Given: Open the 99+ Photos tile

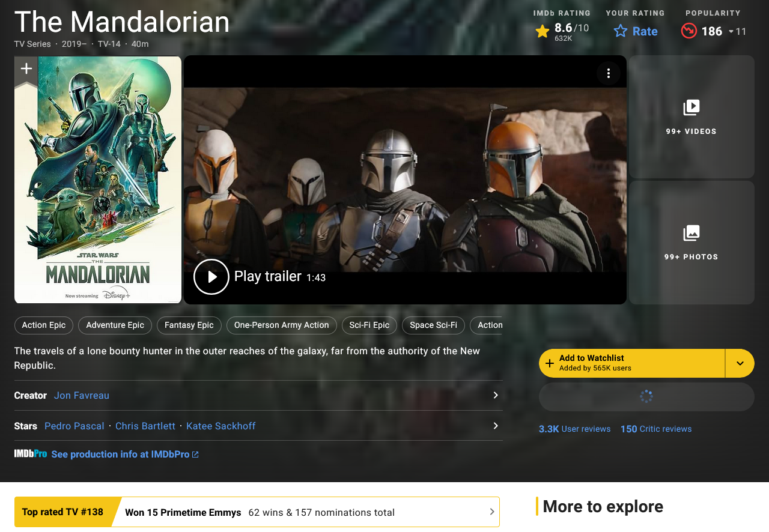Looking at the screenshot, I should (x=691, y=243).
